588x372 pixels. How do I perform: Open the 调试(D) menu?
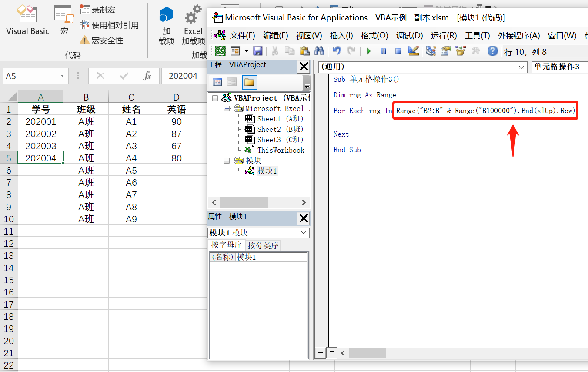pos(409,36)
